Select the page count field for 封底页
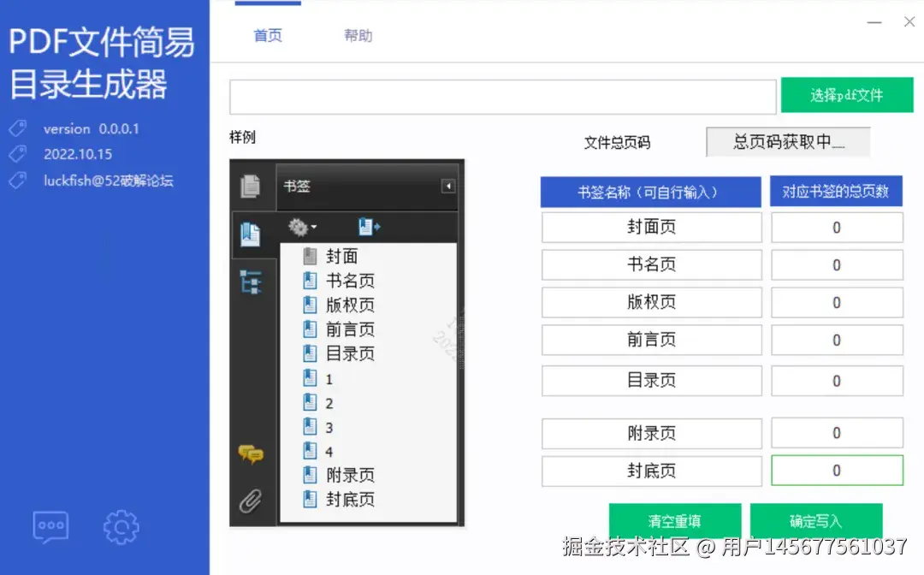 pyautogui.click(x=837, y=471)
